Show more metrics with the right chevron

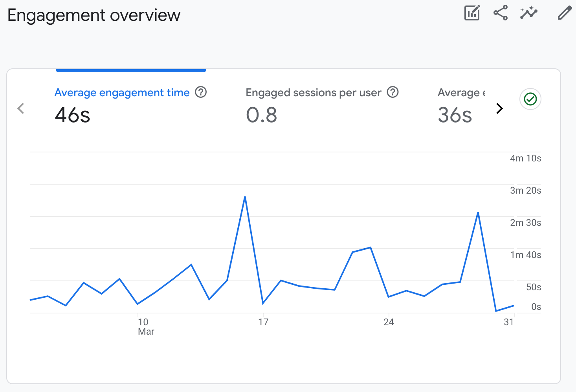click(x=499, y=108)
